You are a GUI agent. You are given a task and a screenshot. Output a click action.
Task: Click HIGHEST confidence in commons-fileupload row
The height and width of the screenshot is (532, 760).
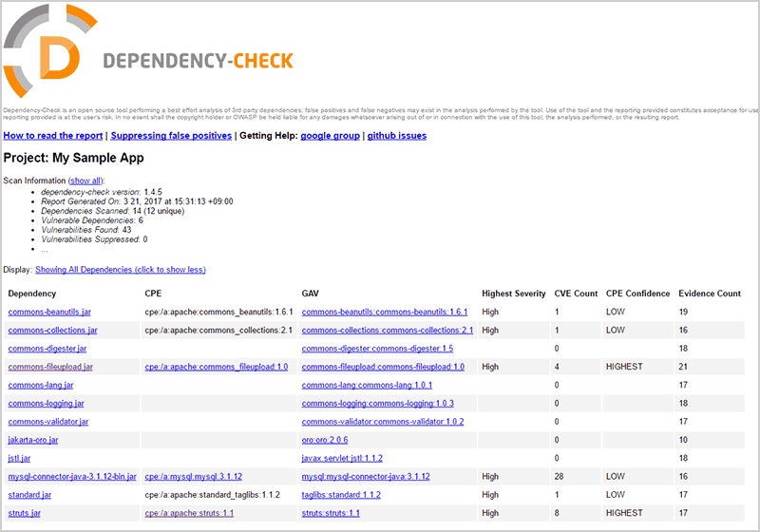tap(624, 368)
